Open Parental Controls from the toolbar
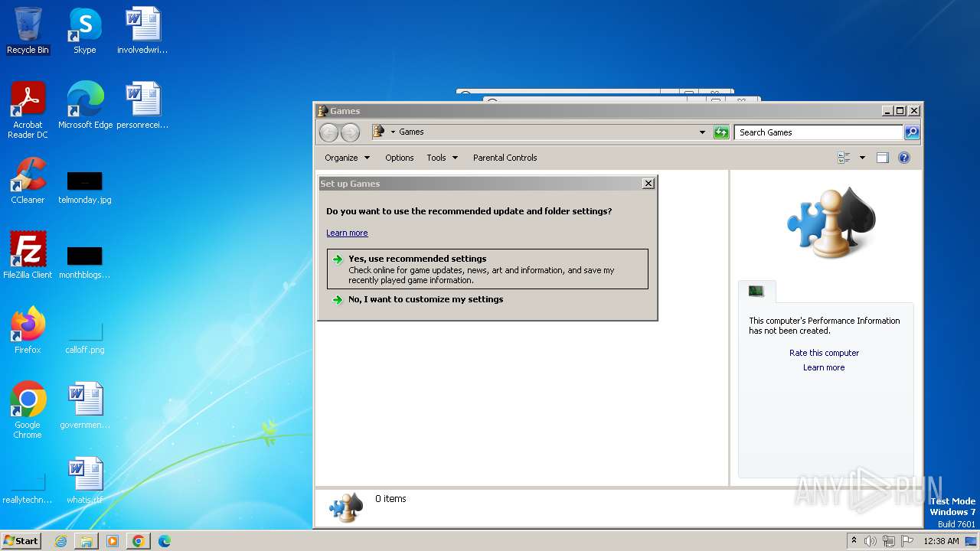 505,158
